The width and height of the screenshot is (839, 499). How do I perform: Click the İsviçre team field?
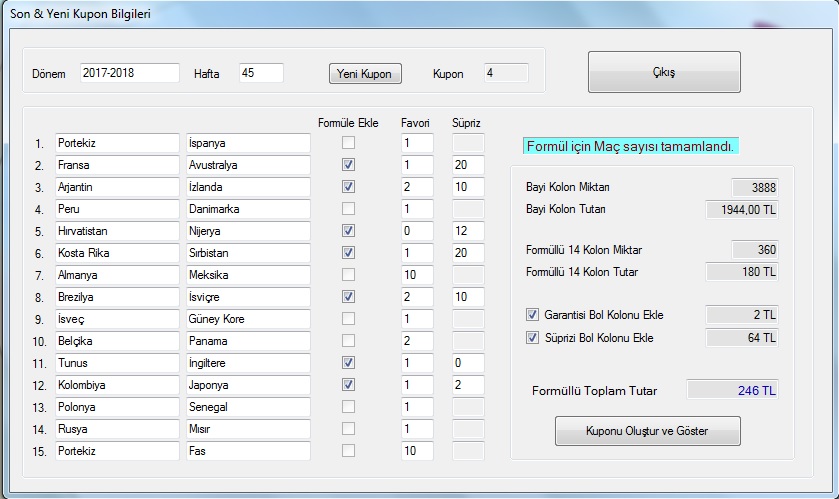248,297
